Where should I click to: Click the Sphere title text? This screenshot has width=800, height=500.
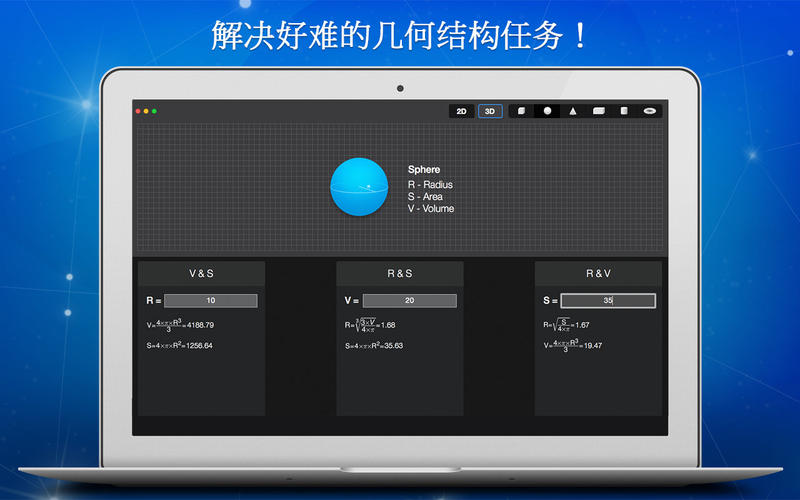click(x=424, y=169)
